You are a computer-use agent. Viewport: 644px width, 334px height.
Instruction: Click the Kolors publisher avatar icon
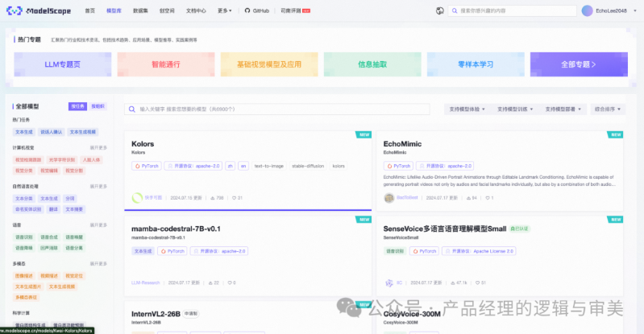(x=137, y=198)
